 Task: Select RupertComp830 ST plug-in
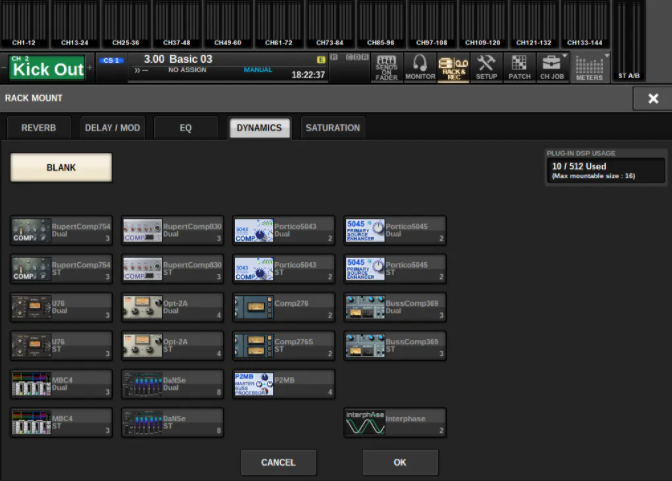coord(172,269)
